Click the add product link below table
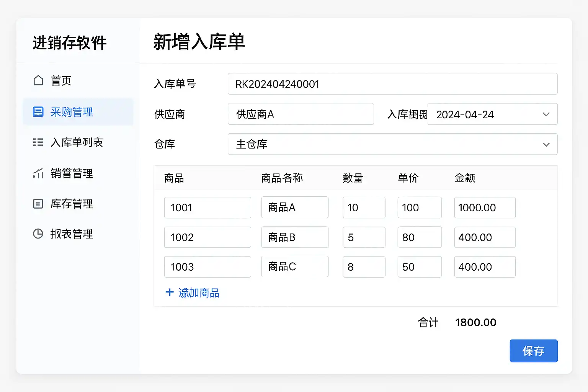This screenshot has width=588, height=392. pos(198,293)
